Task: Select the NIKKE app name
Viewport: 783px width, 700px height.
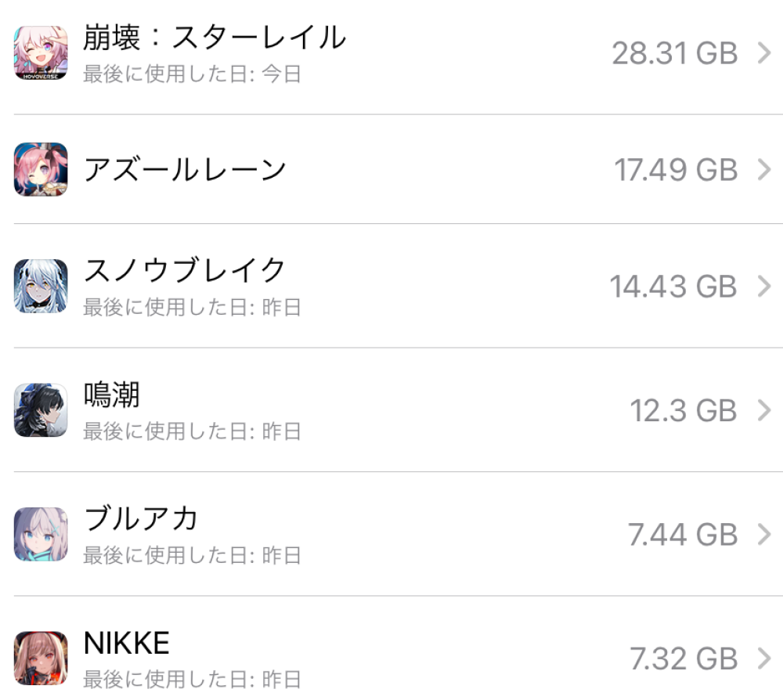Action: click(x=126, y=643)
